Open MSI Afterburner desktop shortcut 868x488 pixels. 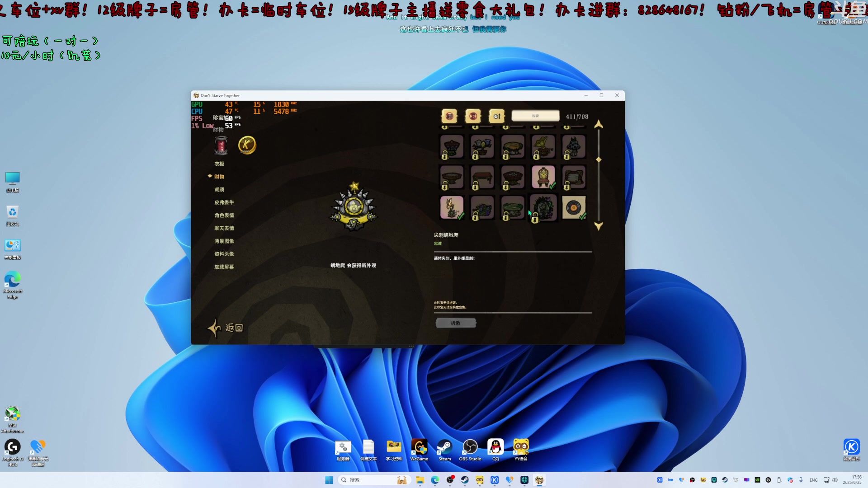click(13, 419)
